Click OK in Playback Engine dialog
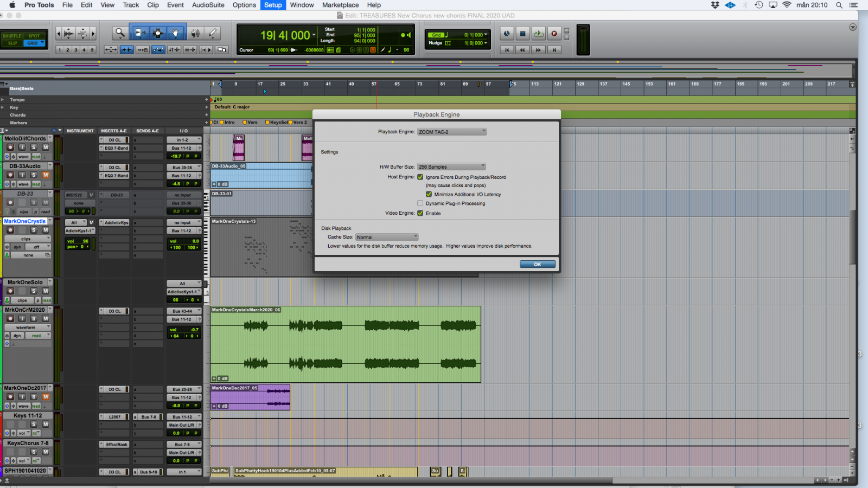This screenshot has height=488, width=868. pyautogui.click(x=537, y=264)
